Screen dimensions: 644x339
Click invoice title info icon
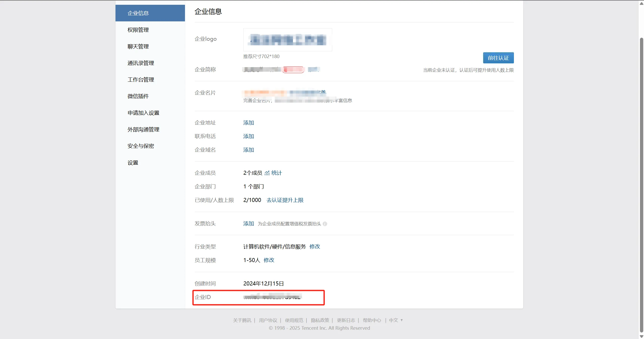point(325,224)
